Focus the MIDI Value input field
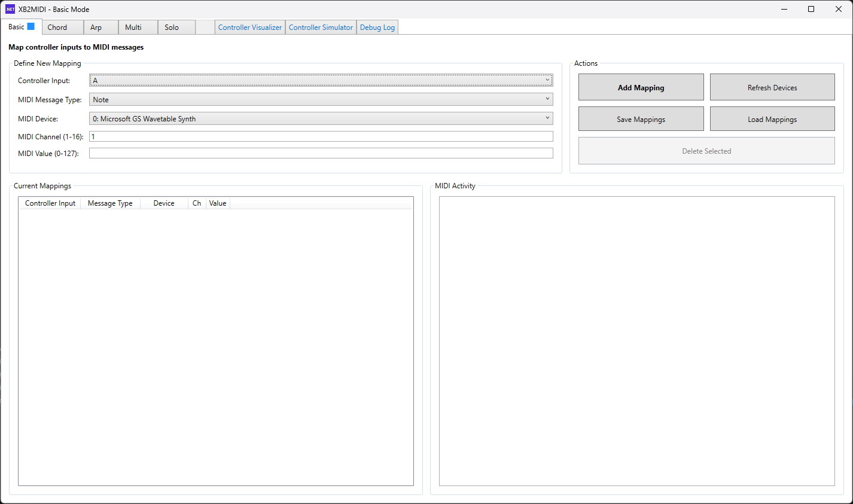Viewport: 853px width, 504px height. coord(321,153)
